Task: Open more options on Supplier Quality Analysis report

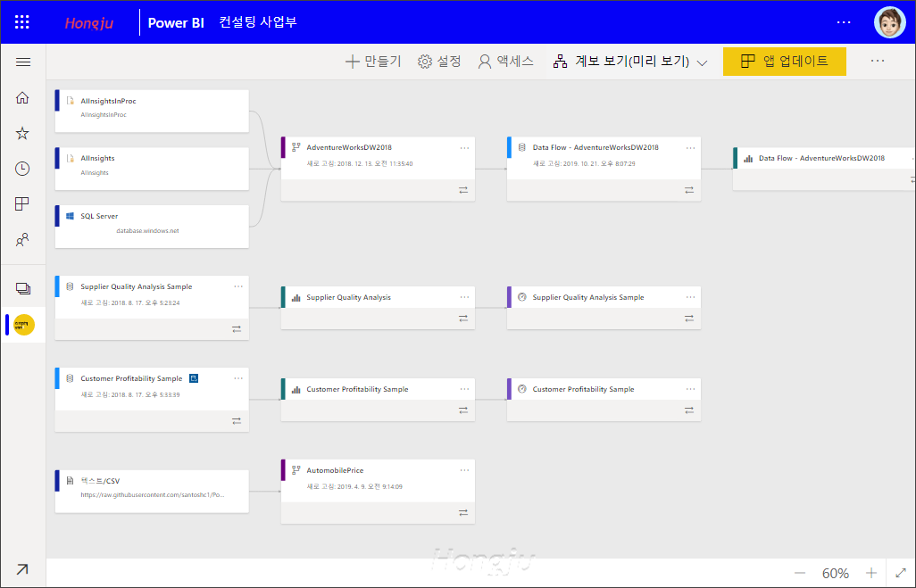Action: pyautogui.click(x=464, y=297)
